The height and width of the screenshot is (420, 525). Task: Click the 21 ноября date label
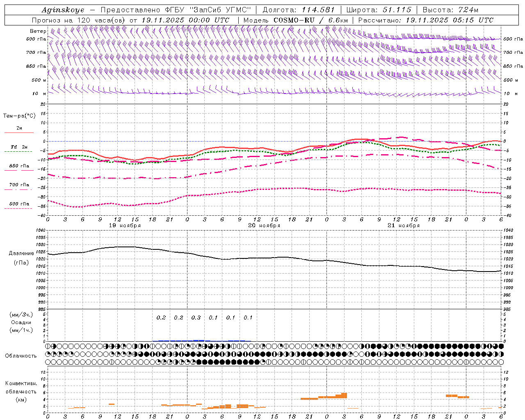(x=404, y=225)
